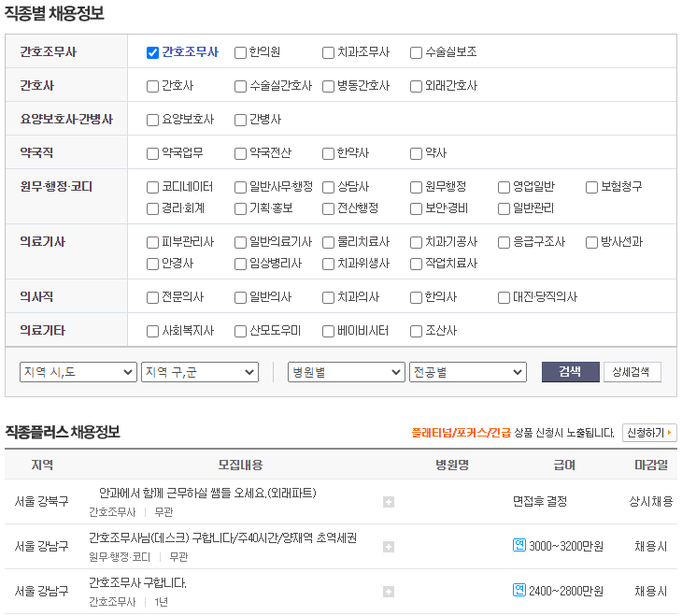Check the 일반사무·행정 checkbox

[x=240, y=187]
